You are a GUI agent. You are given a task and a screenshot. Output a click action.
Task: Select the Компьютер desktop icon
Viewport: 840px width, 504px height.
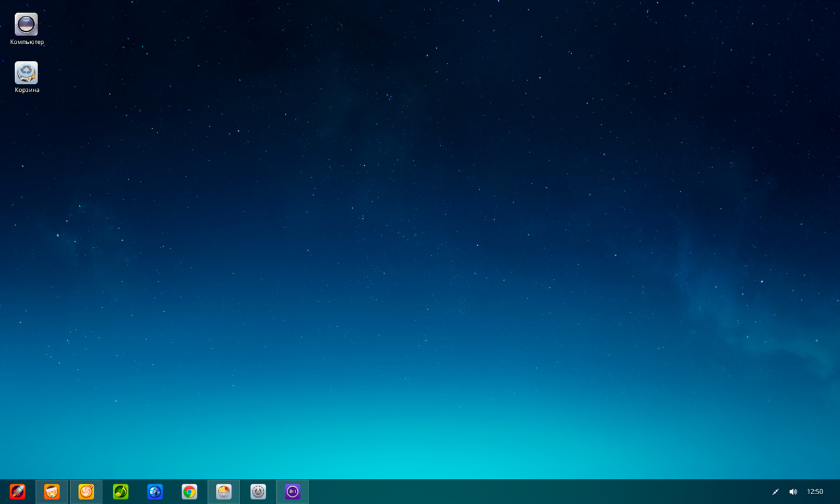click(26, 24)
